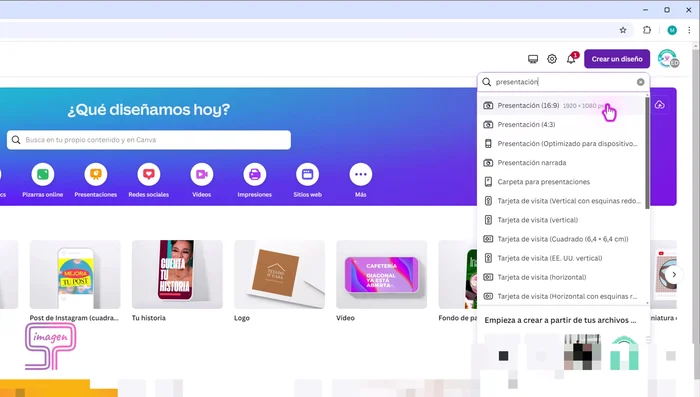Click magnifier icon in dropdown search
The height and width of the screenshot is (397, 700).
[487, 82]
